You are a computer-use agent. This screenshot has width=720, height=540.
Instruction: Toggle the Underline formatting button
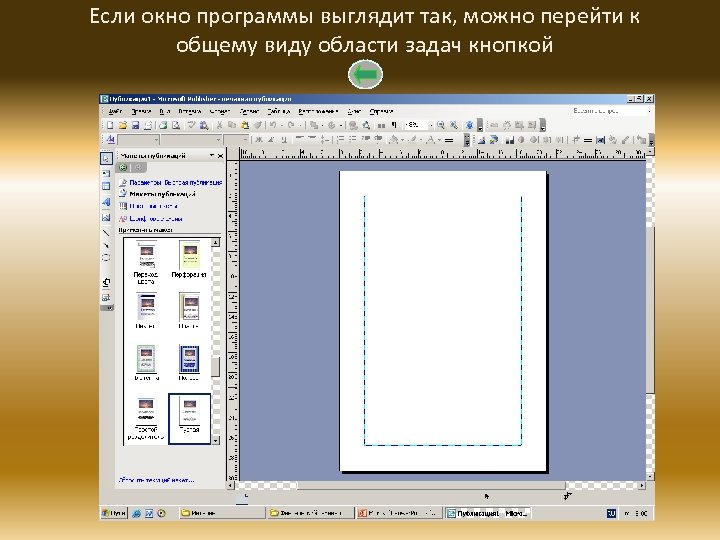tap(284, 140)
